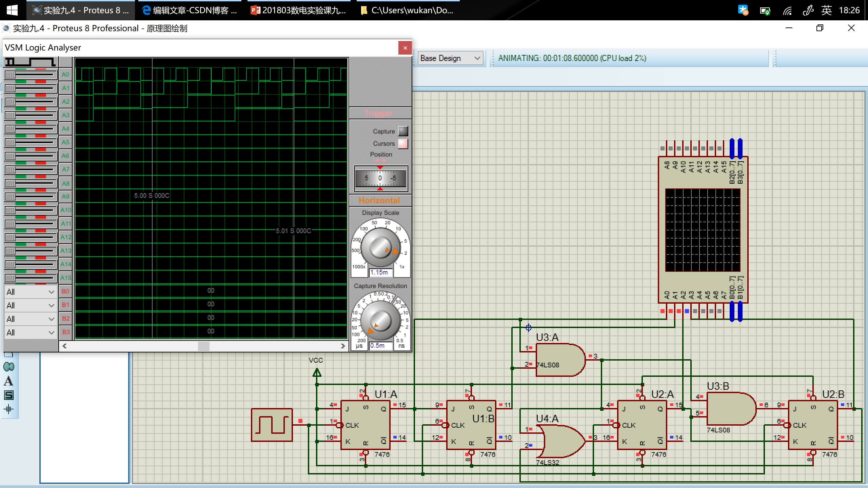Click the Capture Resolution knob
868x488 pixels.
[380, 320]
